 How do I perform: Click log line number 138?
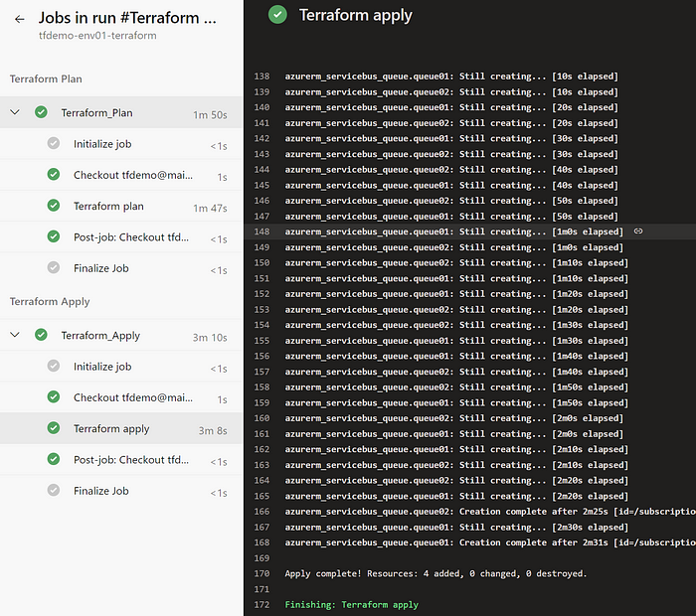pyautogui.click(x=261, y=77)
